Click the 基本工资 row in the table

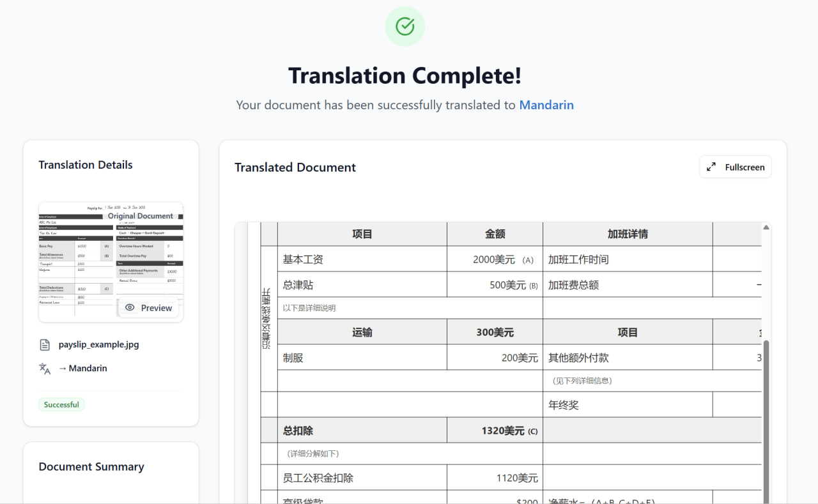coord(303,259)
